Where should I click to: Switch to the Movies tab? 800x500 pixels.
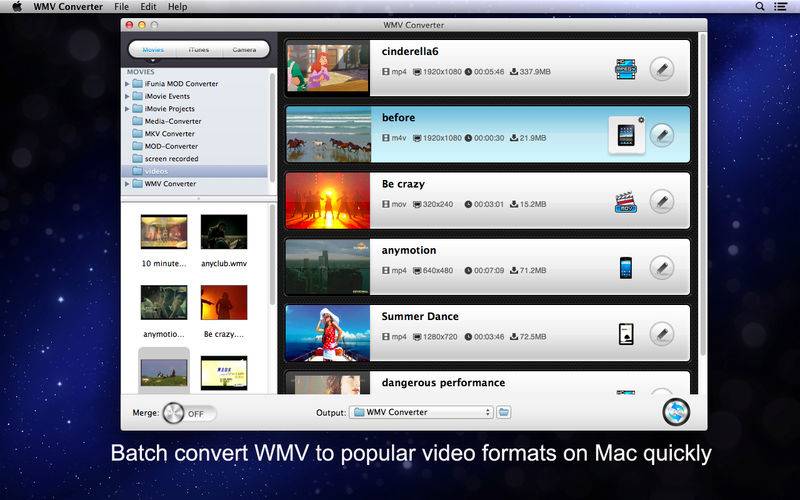point(153,49)
